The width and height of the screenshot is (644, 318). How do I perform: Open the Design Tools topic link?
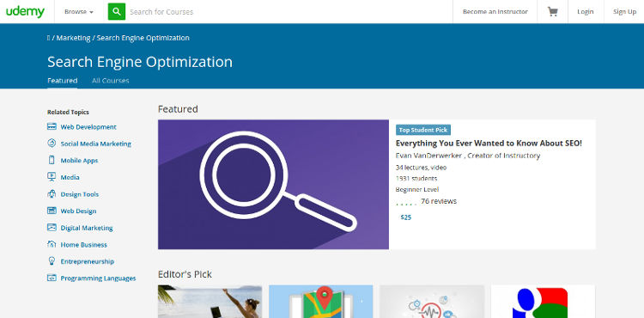point(80,194)
